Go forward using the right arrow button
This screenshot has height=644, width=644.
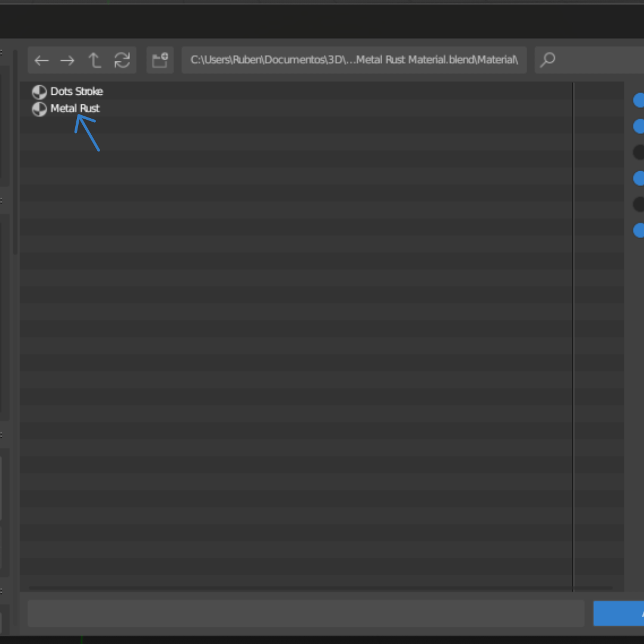click(x=67, y=60)
